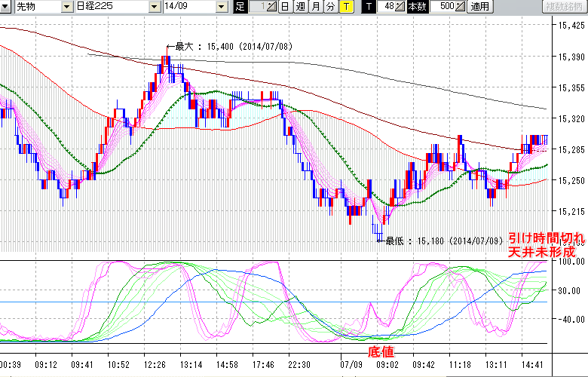Expand the 日経225 symbol dropdown
Screen dimensions: 588x377
pos(155,7)
